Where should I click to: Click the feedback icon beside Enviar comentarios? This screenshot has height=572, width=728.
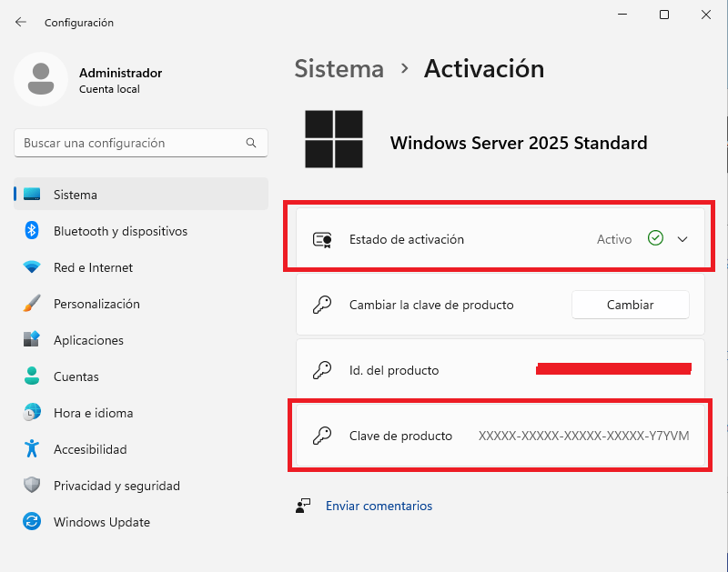pyautogui.click(x=303, y=506)
